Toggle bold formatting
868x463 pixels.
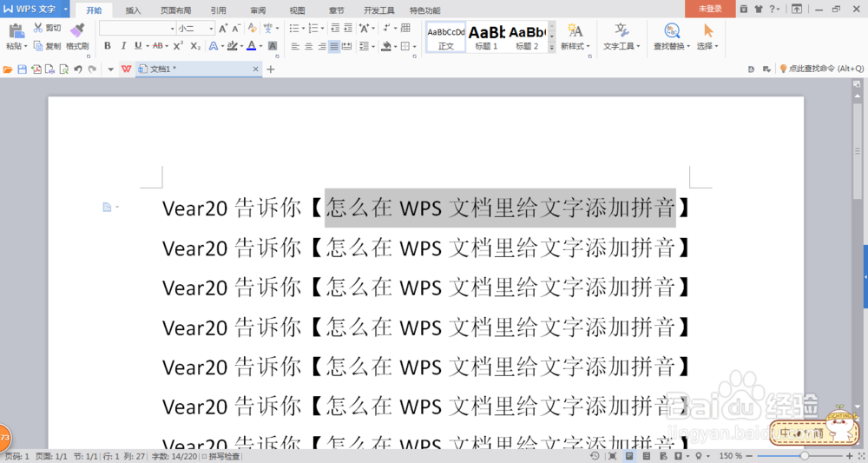(108, 46)
